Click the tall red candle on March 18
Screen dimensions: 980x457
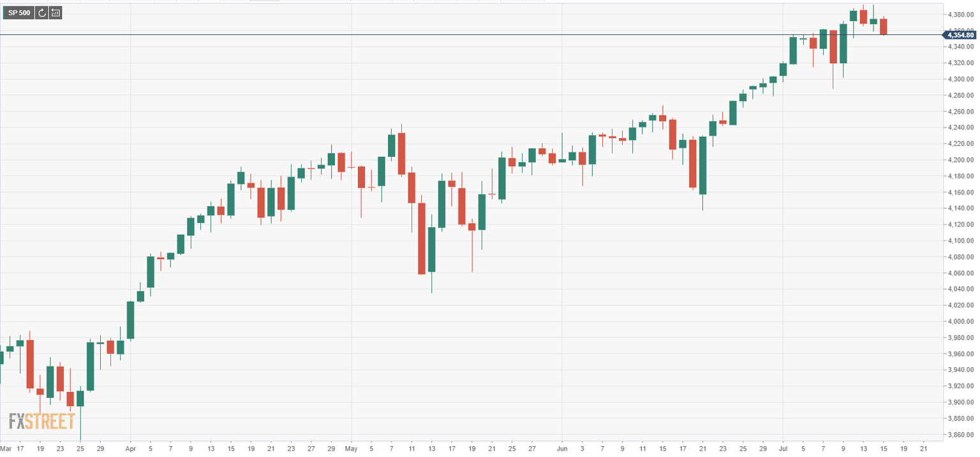pos(30,364)
